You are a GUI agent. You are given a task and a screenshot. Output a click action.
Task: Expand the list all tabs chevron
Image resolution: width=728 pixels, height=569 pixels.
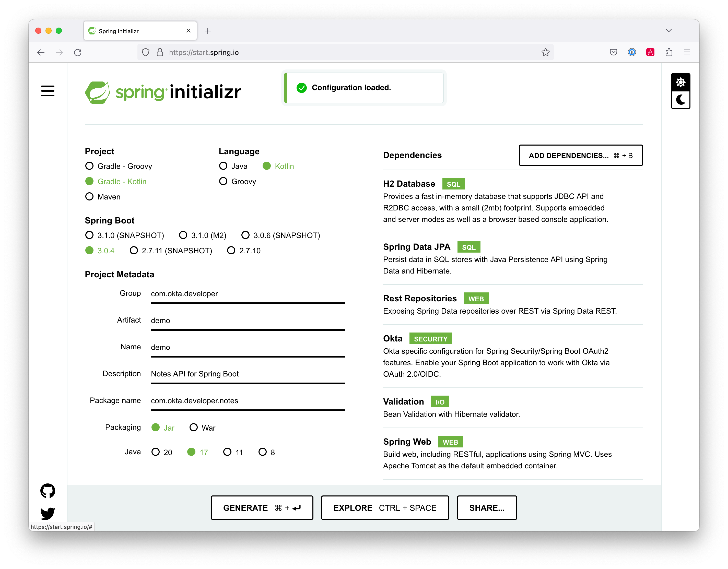(x=668, y=30)
